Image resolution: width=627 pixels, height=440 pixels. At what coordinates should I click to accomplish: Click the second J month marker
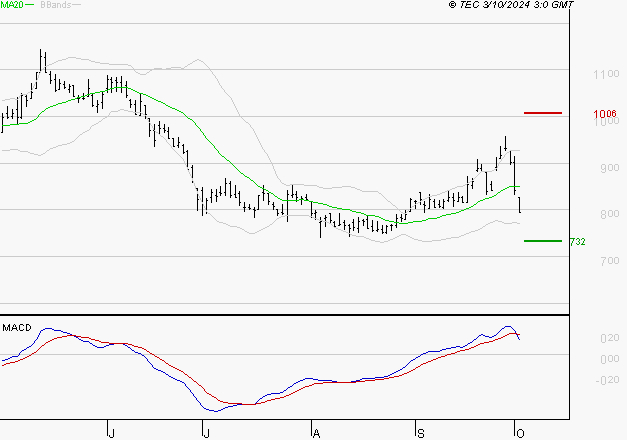point(207,434)
